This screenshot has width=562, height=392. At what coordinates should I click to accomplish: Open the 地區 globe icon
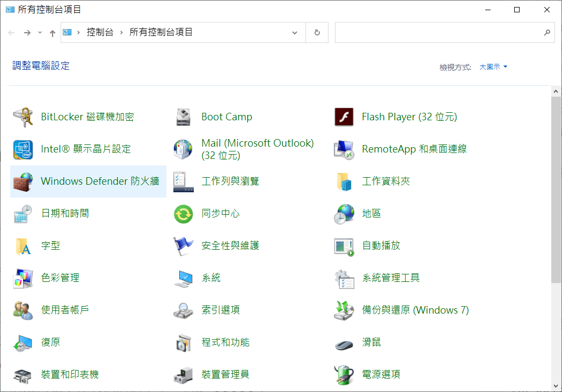pyautogui.click(x=344, y=214)
